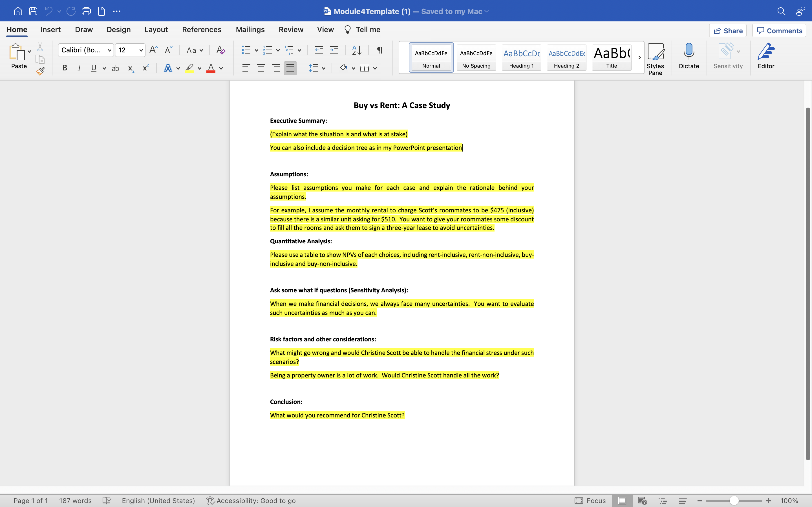Click the Format Painter brush icon
This screenshot has height=507, width=812.
(x=40, y=71)
